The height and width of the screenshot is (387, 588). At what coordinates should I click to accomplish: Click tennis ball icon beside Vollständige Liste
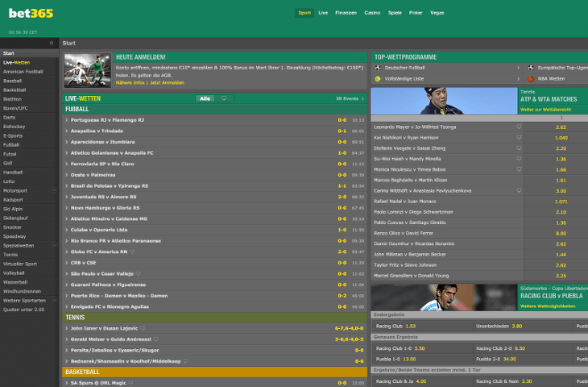[x=378, y=79]
